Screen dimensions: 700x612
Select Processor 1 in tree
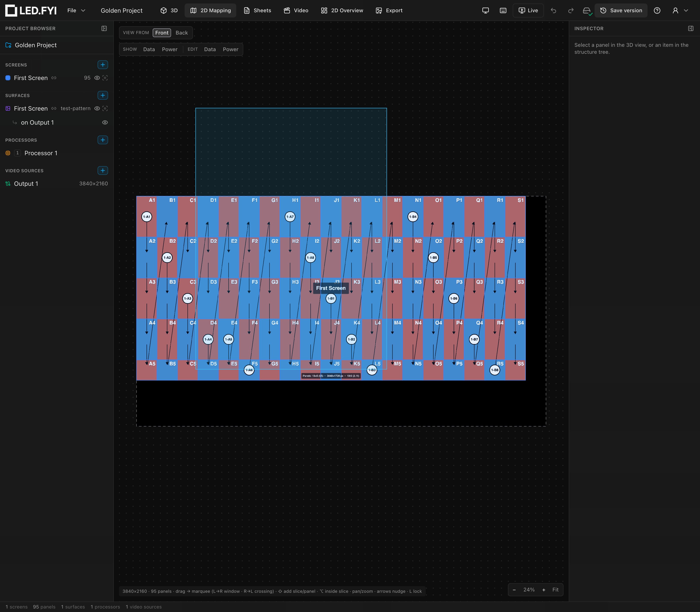(x=56, y=153)
